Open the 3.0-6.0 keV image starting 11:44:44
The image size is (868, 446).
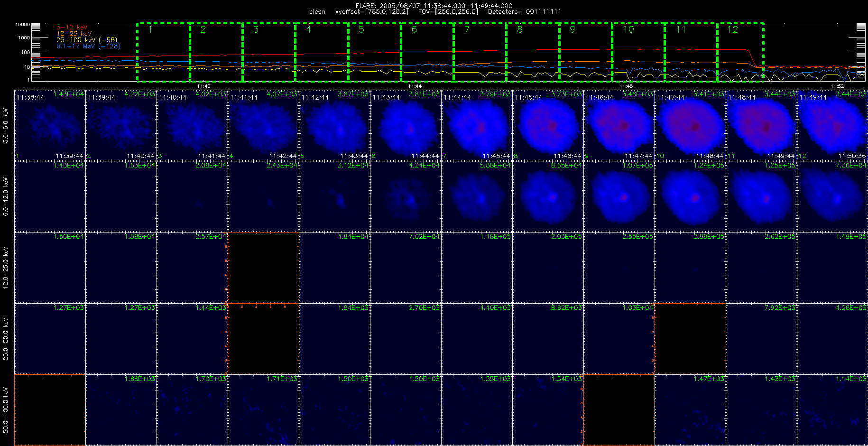[477, 125]
